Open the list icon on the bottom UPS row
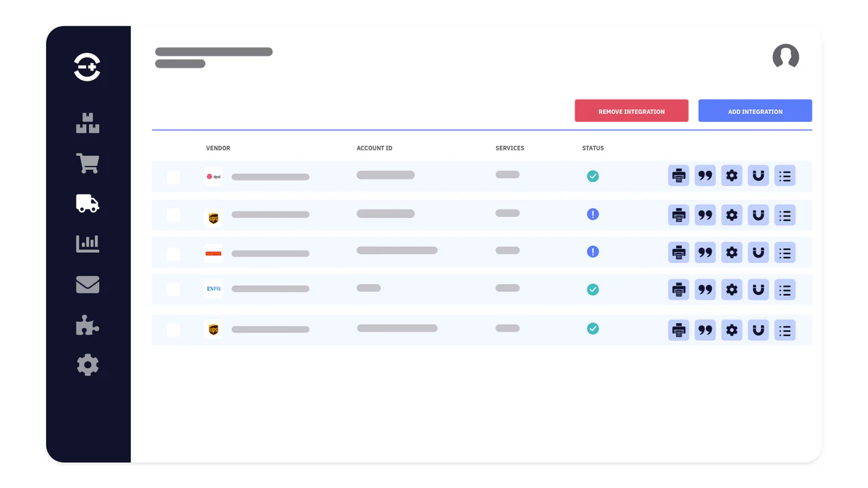Viewport: 868px width, 488px height. coord(785,330)
